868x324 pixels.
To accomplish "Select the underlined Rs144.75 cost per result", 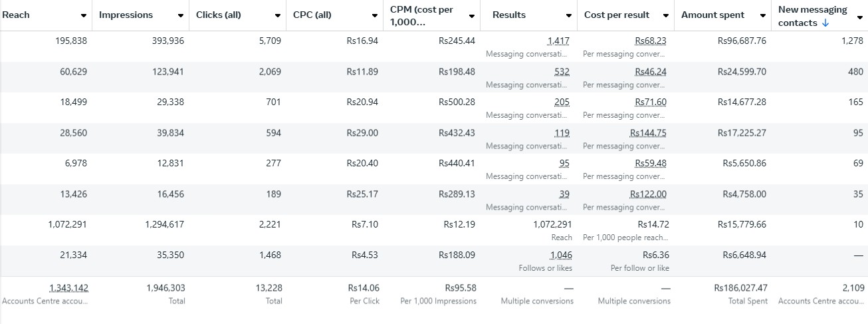I will pyautogui.click(x=648, y=133).
